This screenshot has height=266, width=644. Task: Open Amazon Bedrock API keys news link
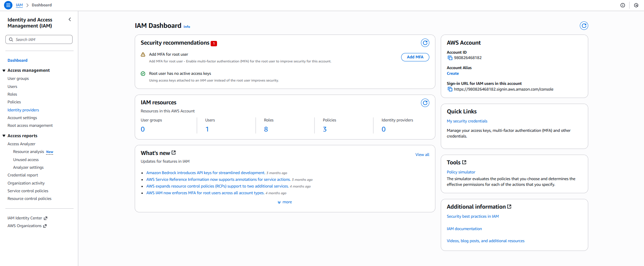[x=206, y=173]
